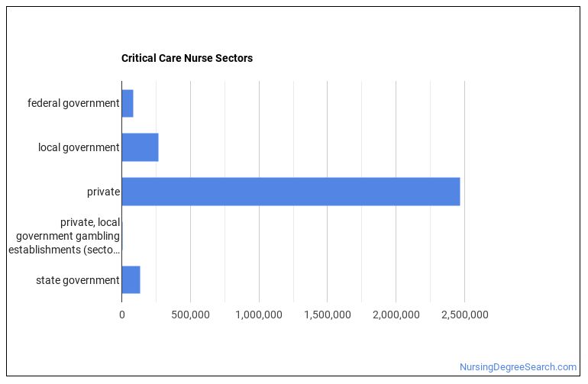588x384 pixels.
Task: Select the private sector bar
Action: point(290,192)
